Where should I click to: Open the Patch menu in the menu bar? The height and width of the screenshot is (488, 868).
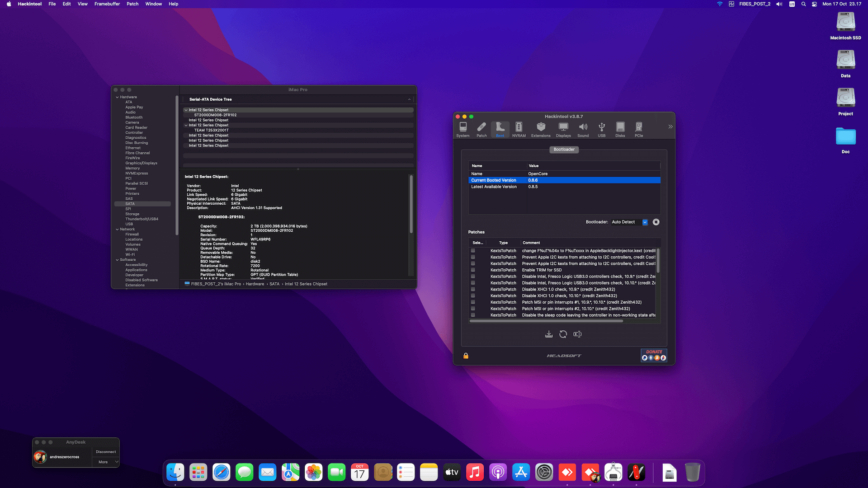point(132,4)
